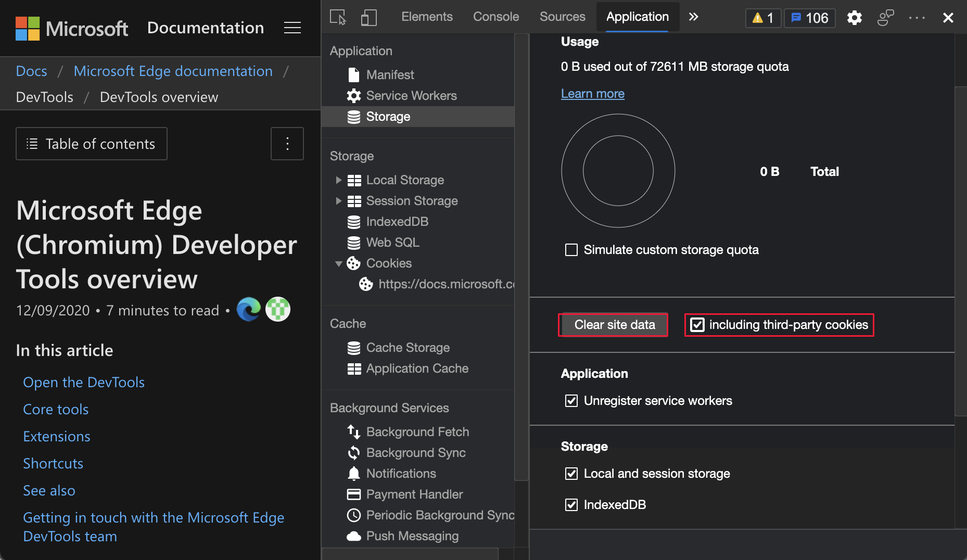
Task: Click the send feedback icon
Action: (885, 18)
